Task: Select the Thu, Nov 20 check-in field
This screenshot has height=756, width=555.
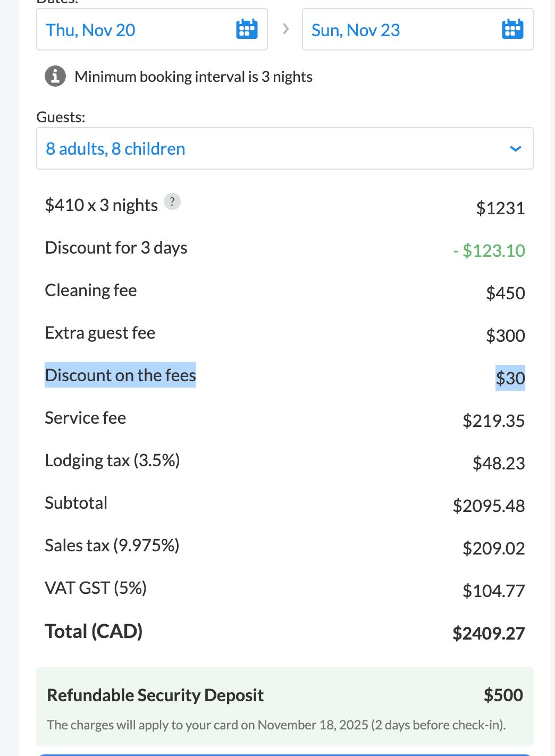Action: coord(152,29)
